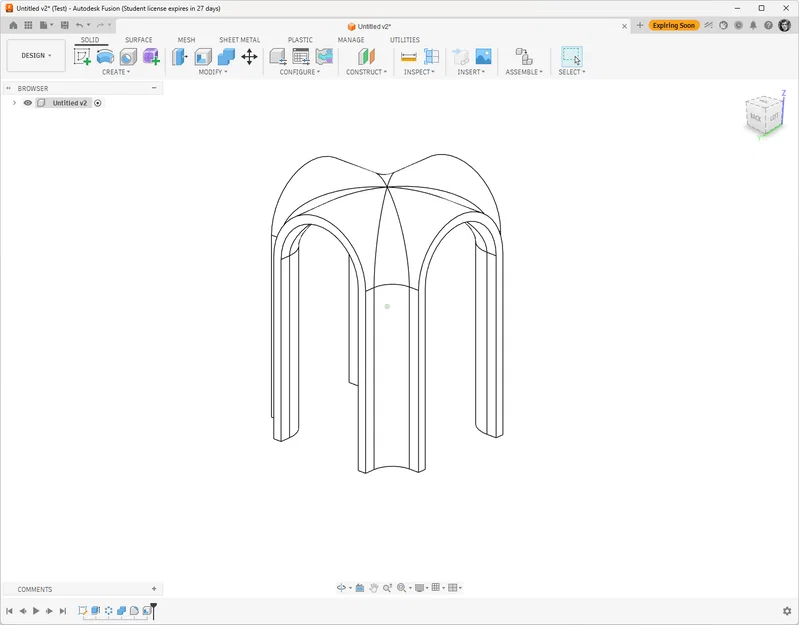
Task: Expand the Untitled v2 browser node
Action: [x=14, y=103]
